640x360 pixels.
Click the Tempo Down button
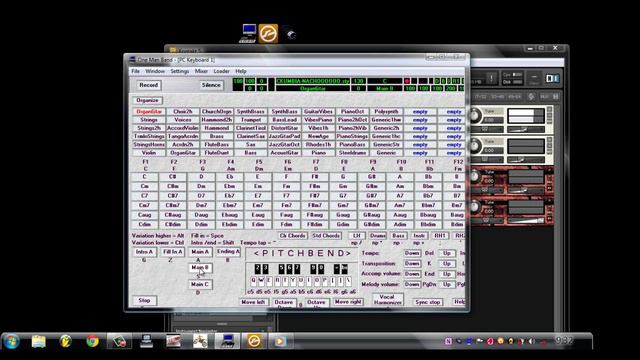pos(412,253)
